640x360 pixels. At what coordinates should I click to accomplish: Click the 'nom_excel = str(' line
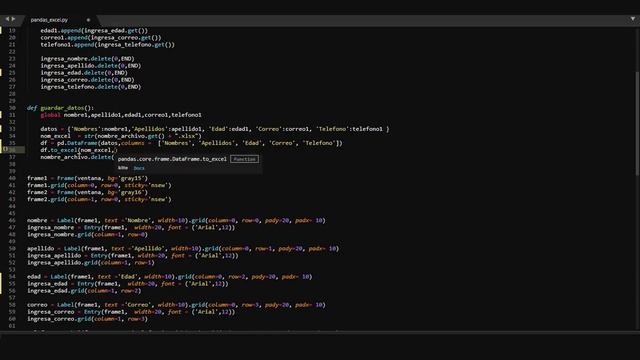click(121, 136)
